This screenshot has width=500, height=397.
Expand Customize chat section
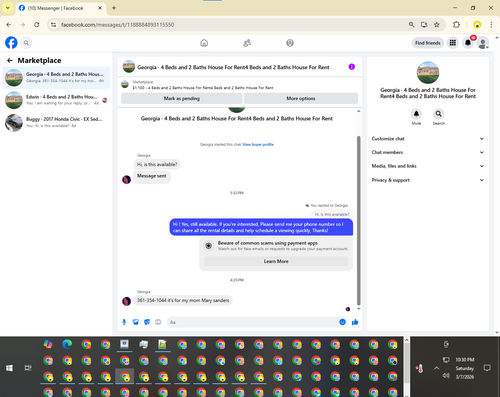pos(428,139)
